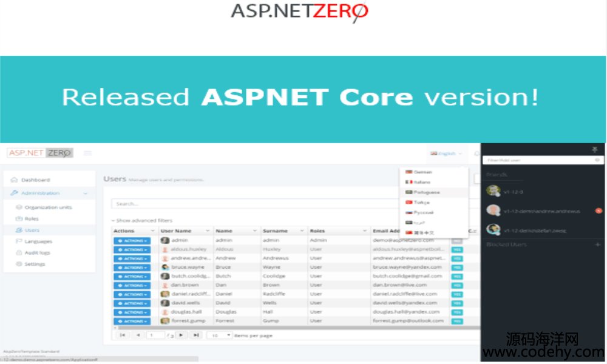Click YES badge in aldous.huxley row

[457, 249]
